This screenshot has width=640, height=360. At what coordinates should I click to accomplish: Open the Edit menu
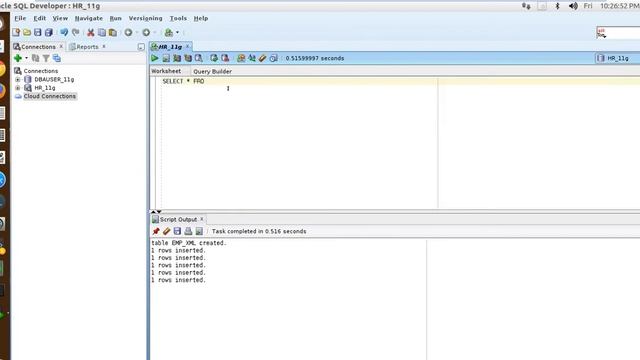click(x=40, y=18)
